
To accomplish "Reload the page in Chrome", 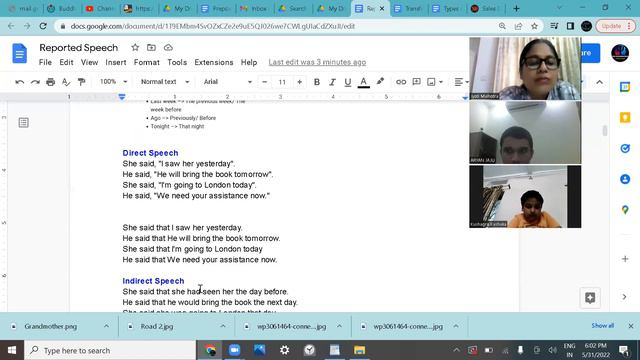I will [43, 26].
